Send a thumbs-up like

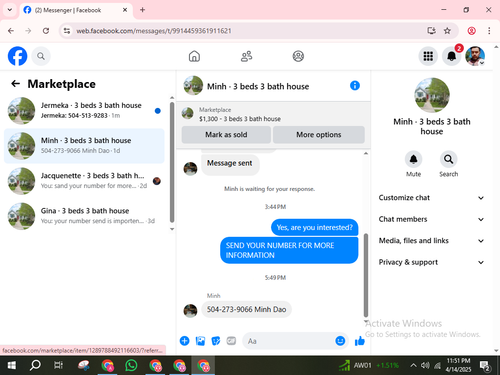(x=360, y=341)
